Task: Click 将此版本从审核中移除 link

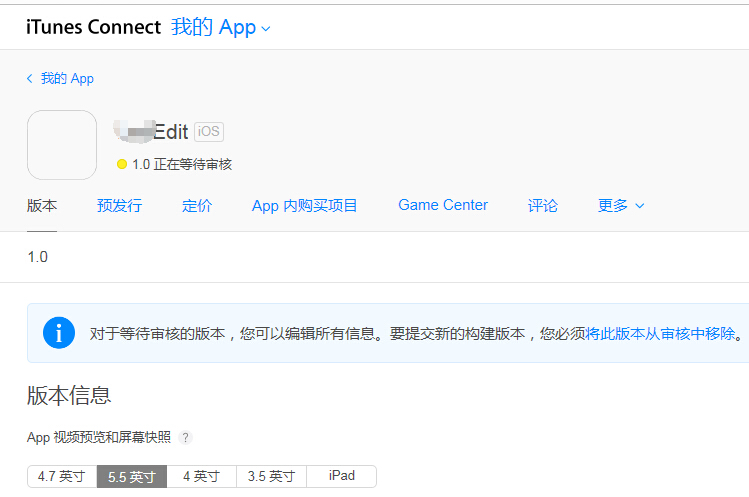Action: (660, 333)
